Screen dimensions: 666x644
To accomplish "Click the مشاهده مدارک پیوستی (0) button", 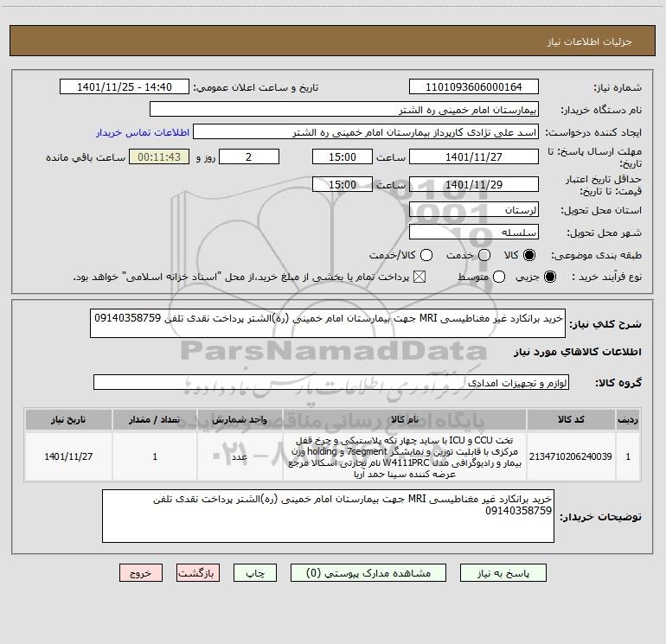I will click(368, 573).
